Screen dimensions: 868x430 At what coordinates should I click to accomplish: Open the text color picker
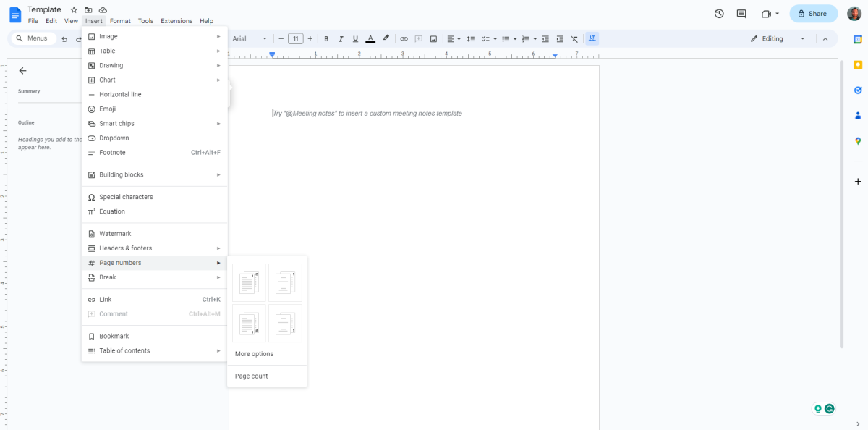pos(370,38)
